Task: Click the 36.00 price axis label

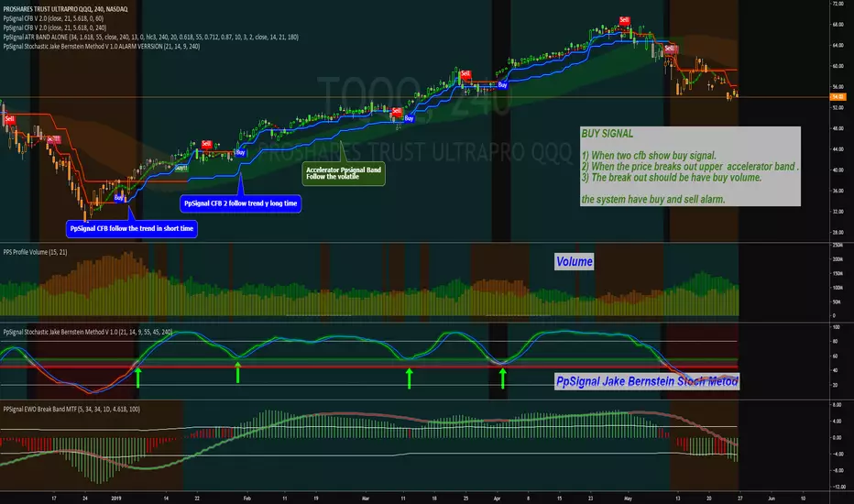Action: tap(838, 191)
